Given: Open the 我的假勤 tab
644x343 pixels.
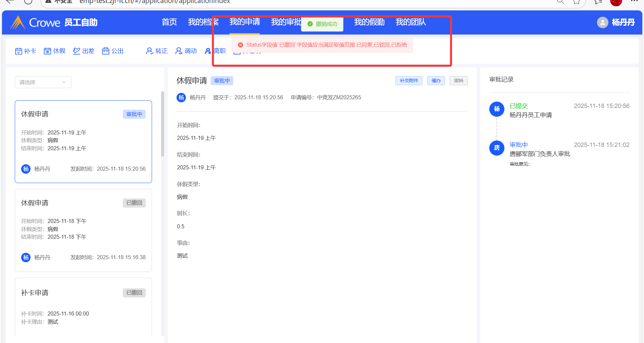Looking at the screenshot, I should pos(369,22).
